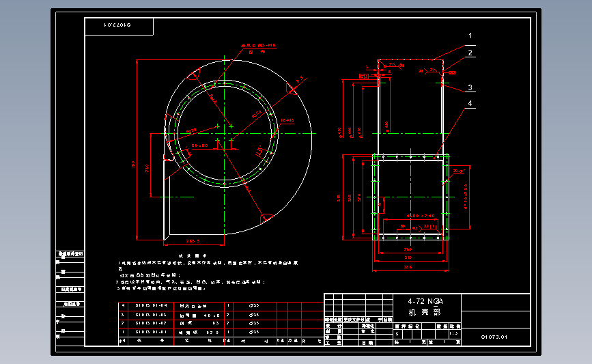
Task: Click the part callout number '4'
Action: (470, 103)
